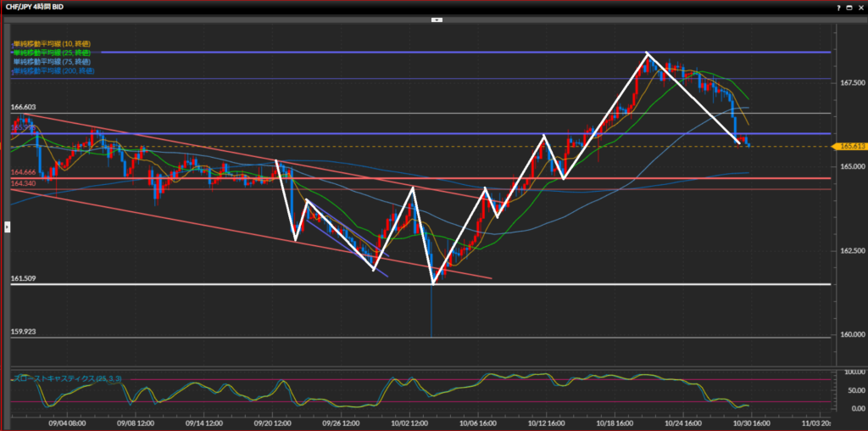Select the 161.509 white support line label
The width and height of the screenshot is (868, 431).
(x=23, y=278)
